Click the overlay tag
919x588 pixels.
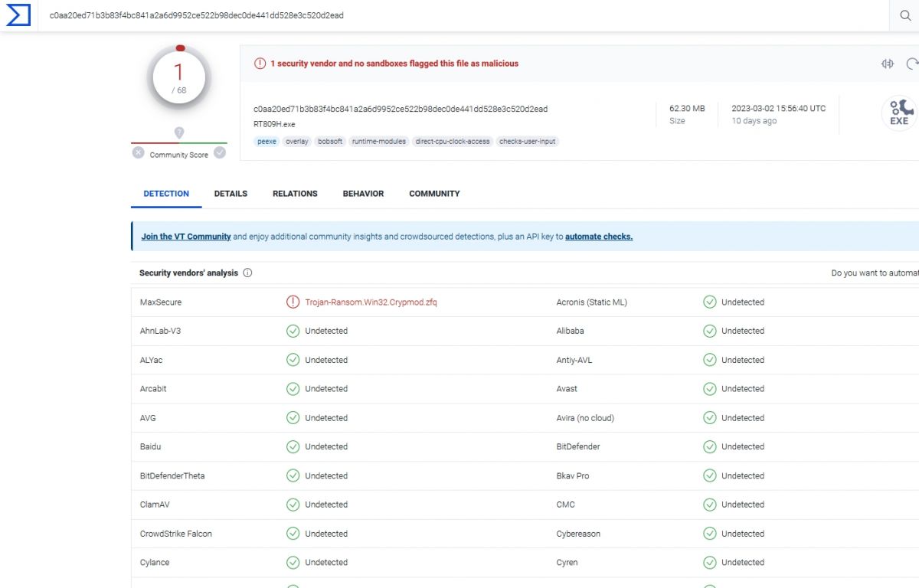297,141
